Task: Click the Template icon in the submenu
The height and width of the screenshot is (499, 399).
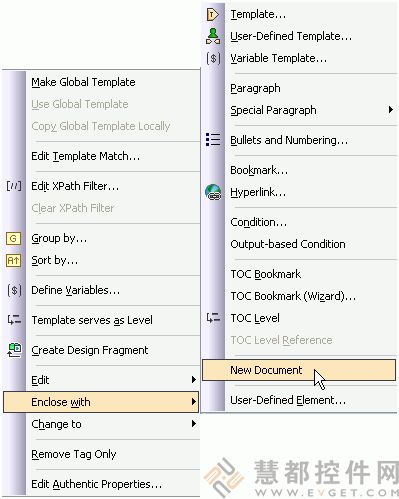Action: 212,15
